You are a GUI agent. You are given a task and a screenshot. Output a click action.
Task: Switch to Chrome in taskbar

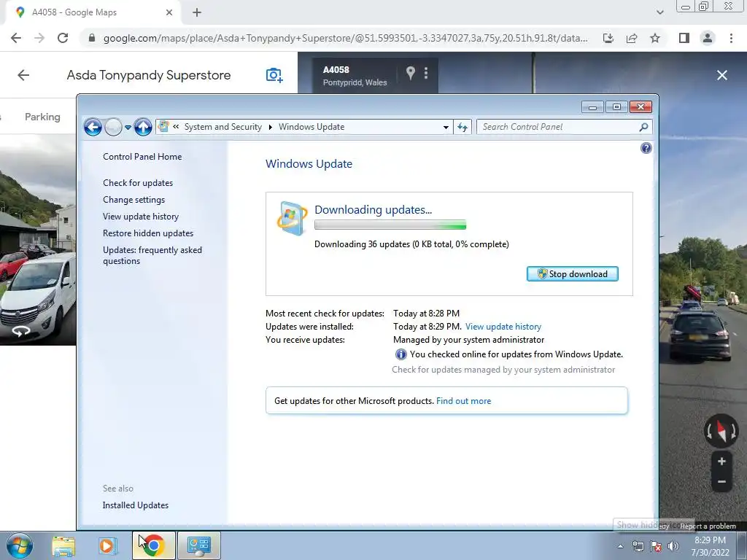coord(153,545)
